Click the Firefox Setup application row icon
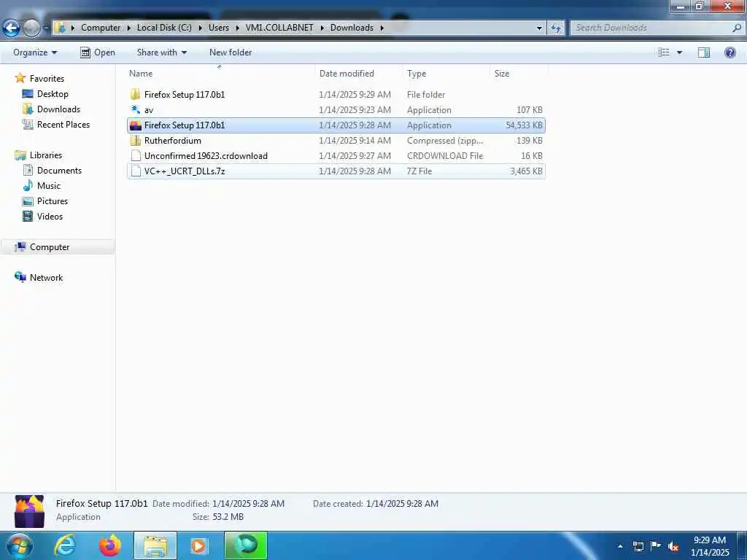Viewport: 747px width, 560px height. 135,125
